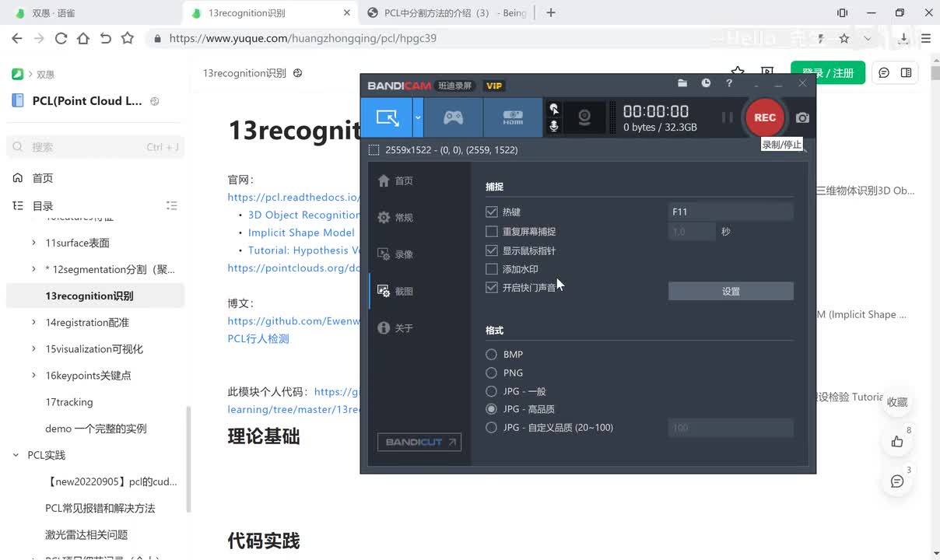This screenshot has width=940, height=560.
Task: Start recording with the red REC button
Action: click(x=765, y=117)
